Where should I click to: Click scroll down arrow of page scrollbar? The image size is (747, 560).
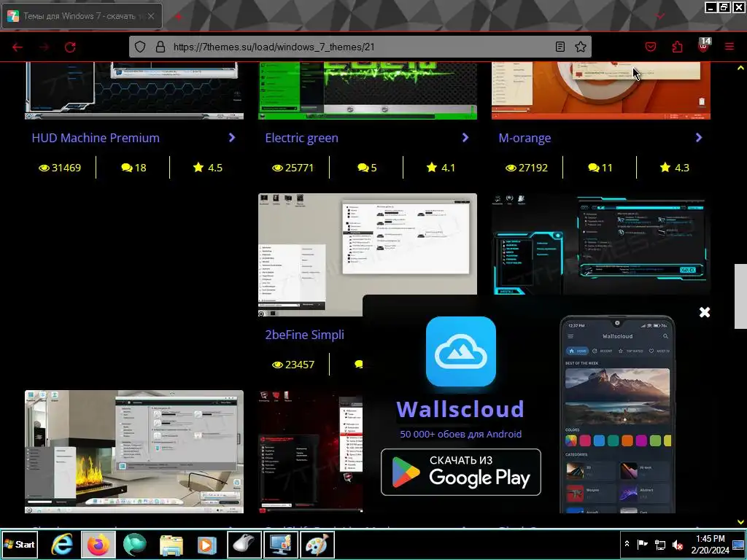pos(740,522)
